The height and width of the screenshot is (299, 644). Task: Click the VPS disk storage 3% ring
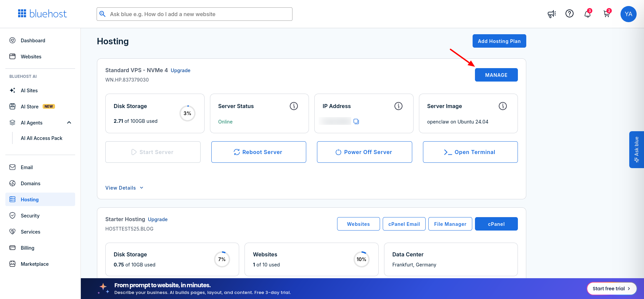coord(187,113)
